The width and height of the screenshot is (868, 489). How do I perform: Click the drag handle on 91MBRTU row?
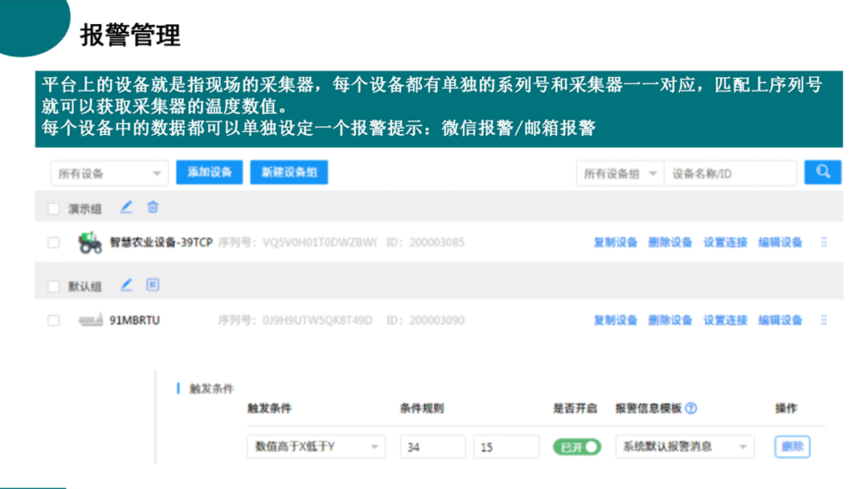(824, 320)
